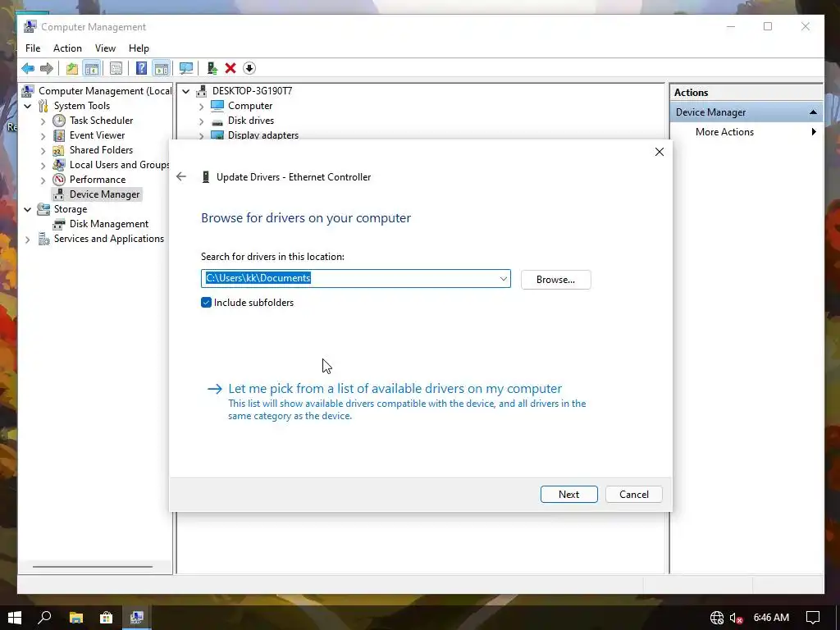Click the Update driver toolbar icon
This screenshot has height=630, width=840.
(212, 69)
